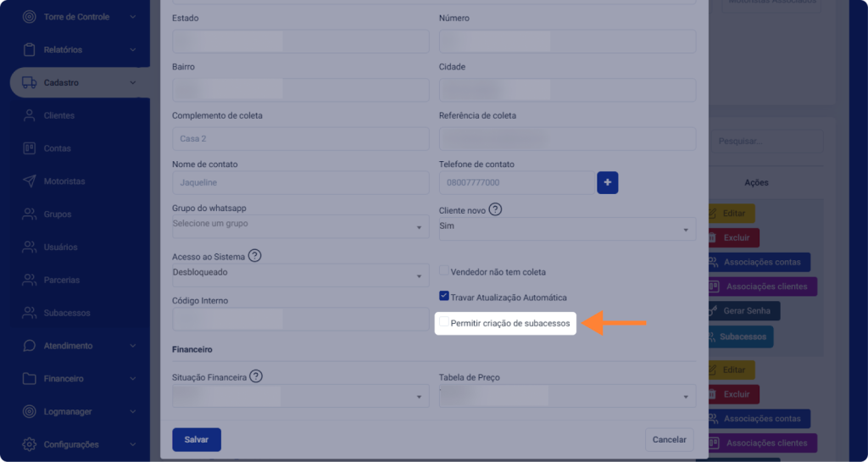This screenshot has height=462, width=868.
Task: Expand the Financeiro sidebar menu
Action: (76, 379)
